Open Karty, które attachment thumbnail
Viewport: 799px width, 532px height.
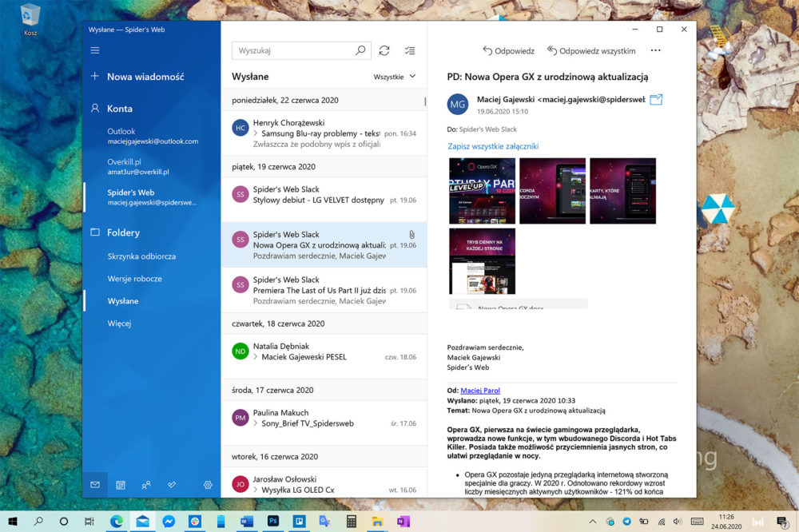coord(622,191)
